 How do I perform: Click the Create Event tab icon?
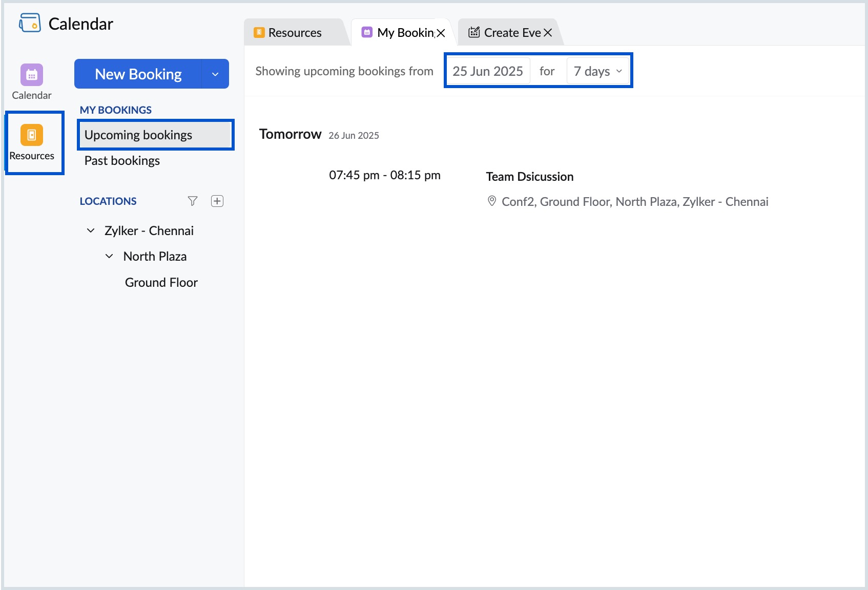[x=474, y=32]
